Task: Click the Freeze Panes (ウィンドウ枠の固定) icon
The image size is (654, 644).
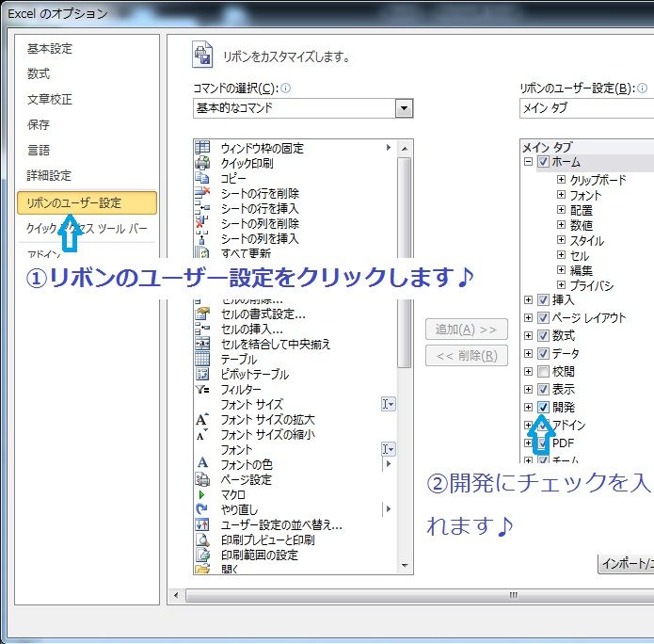Action: (202, 147)
